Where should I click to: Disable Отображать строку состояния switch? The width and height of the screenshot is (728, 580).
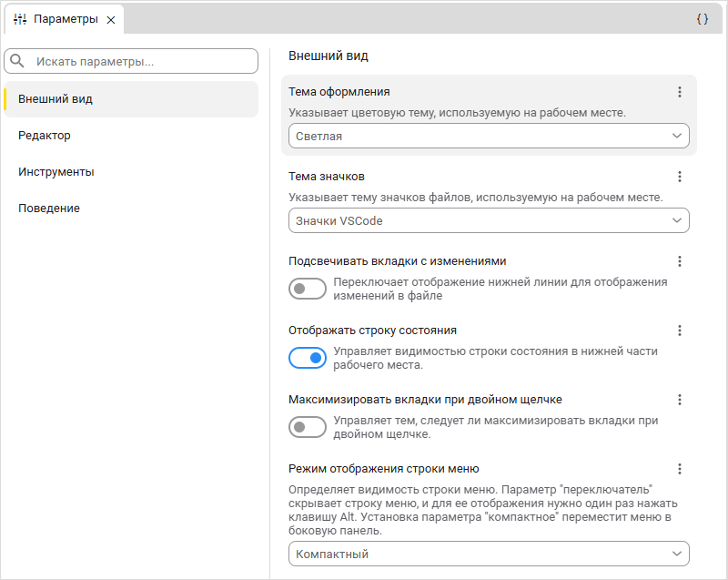307,358
